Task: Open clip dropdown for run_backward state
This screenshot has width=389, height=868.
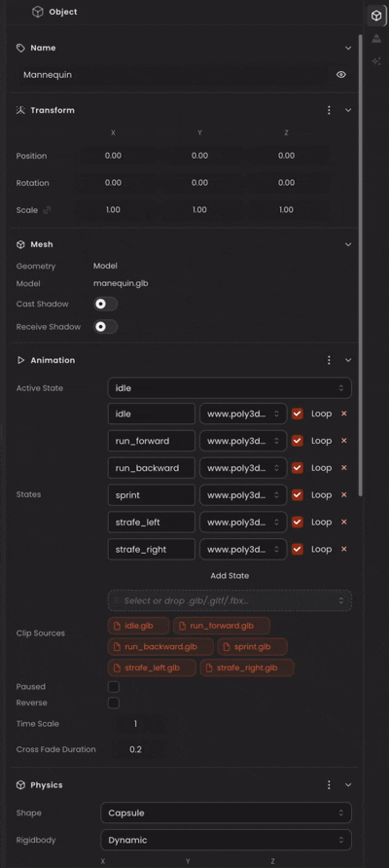Action: (243, 468)
